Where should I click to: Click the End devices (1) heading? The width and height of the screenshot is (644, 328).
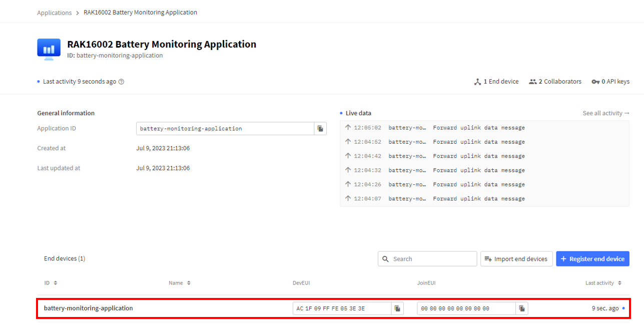pyautogui.click(x=65, y=259)
